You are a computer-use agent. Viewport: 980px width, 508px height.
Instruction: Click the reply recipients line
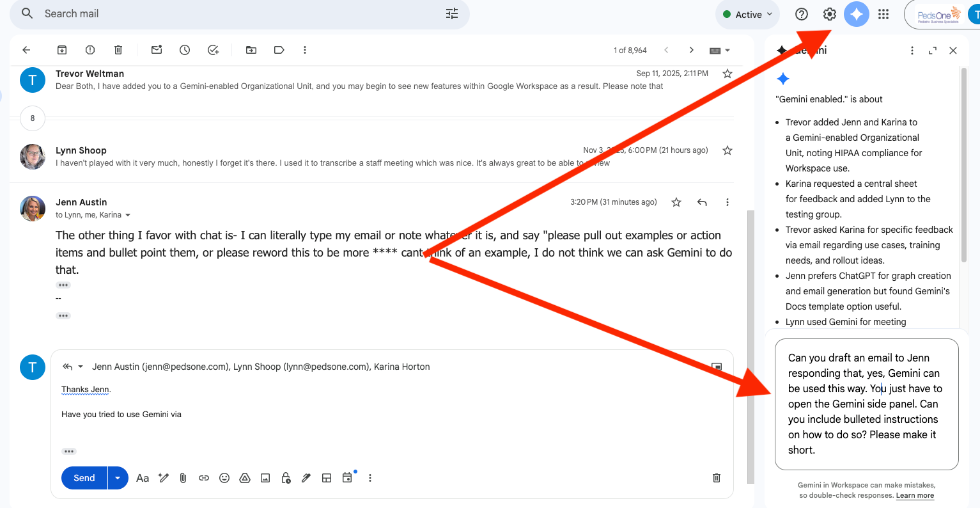261,367
